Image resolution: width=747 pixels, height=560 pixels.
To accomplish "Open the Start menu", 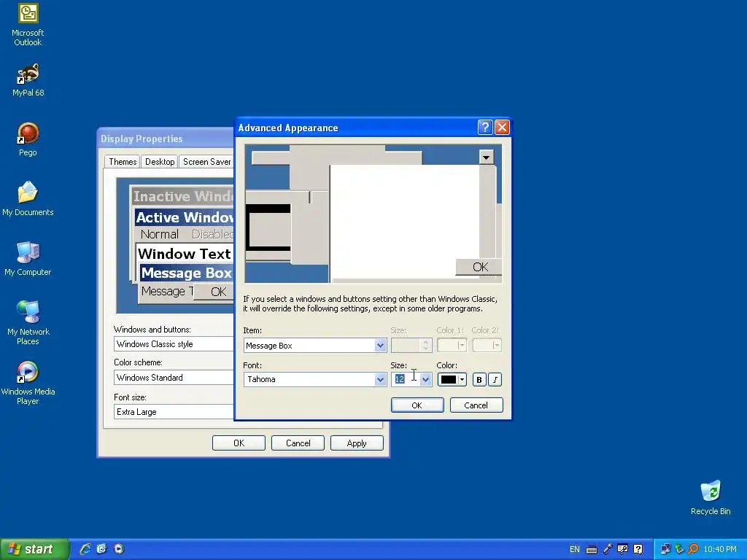I will (x=34, y=549).
